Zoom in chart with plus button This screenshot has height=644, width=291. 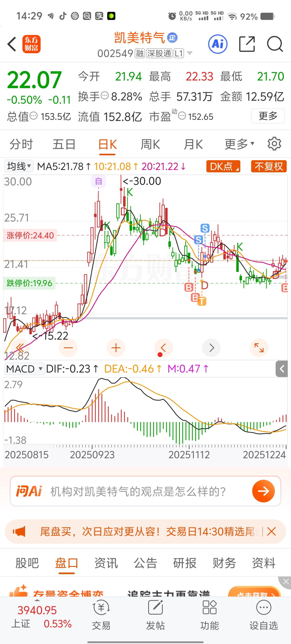click(x=116, y=348)
